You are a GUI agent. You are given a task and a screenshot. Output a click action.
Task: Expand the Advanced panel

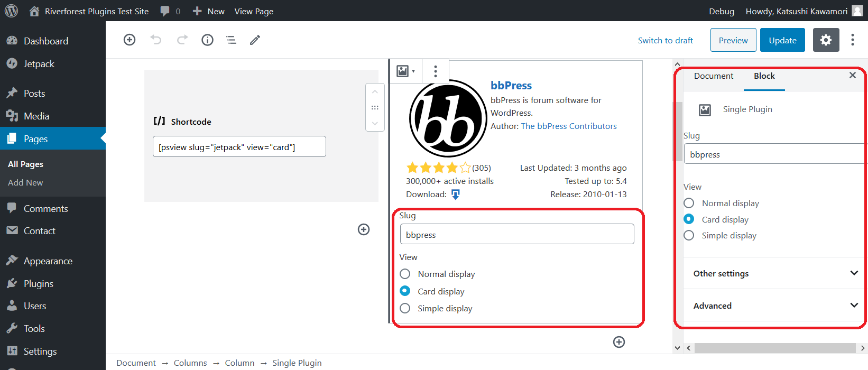(775, 306)
